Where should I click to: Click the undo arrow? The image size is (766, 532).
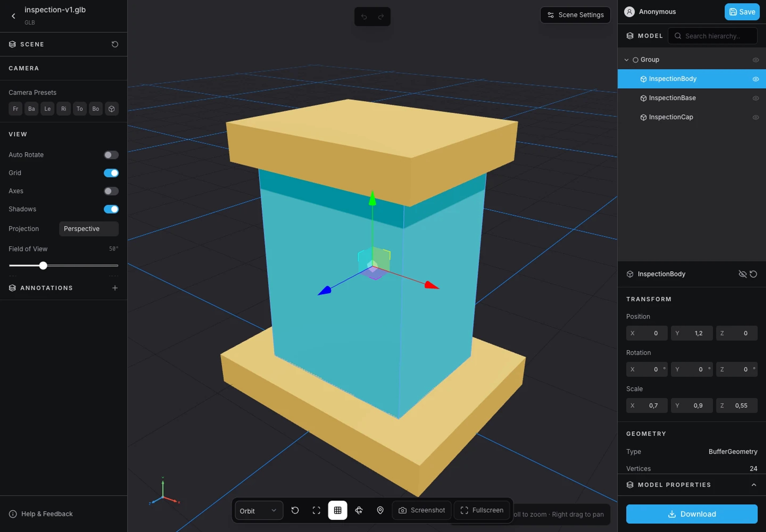pos(364,16)
